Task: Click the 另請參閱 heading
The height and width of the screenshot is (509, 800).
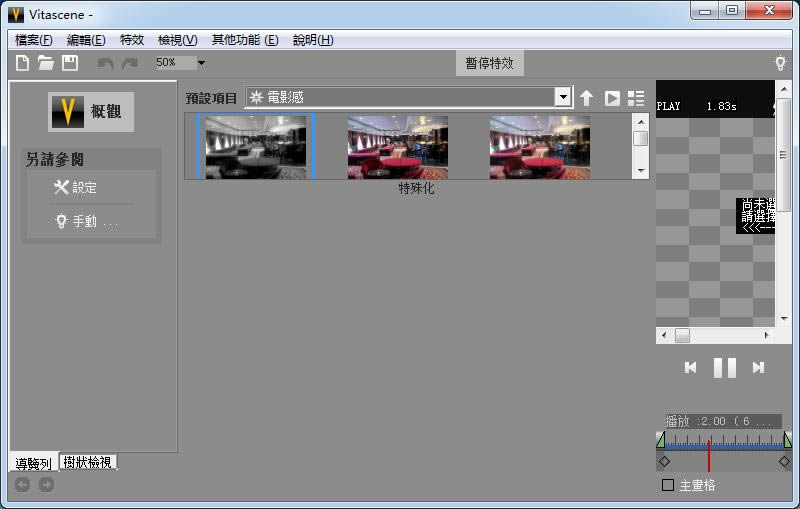Action: click(55, 160)
